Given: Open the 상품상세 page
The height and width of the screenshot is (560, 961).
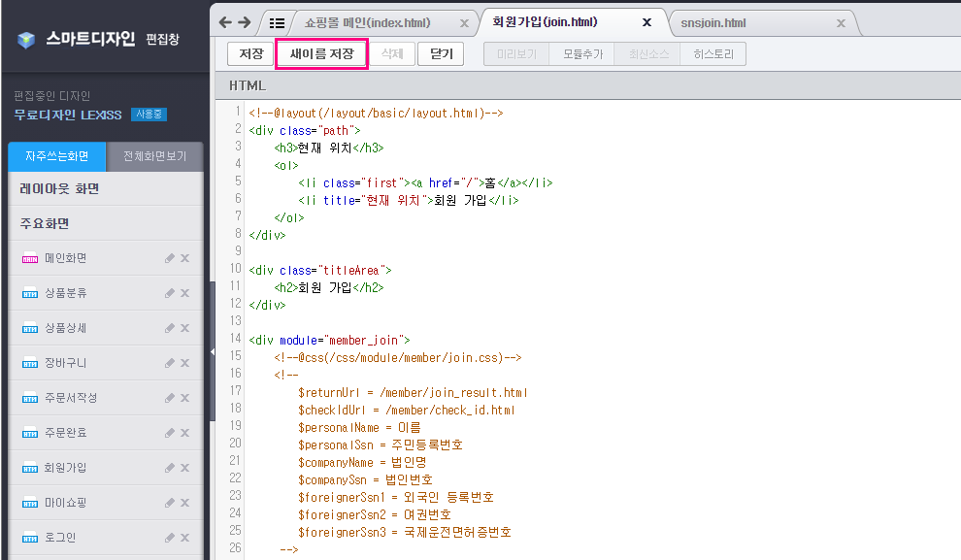Looking at the screenshot, I should point(66,328).
